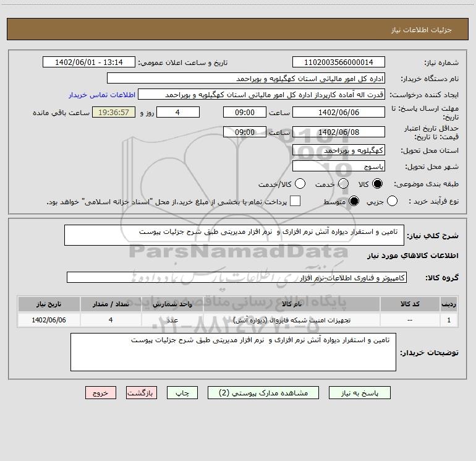
Task: Choose متوسط purchase process type
Action: coord(354,201)
